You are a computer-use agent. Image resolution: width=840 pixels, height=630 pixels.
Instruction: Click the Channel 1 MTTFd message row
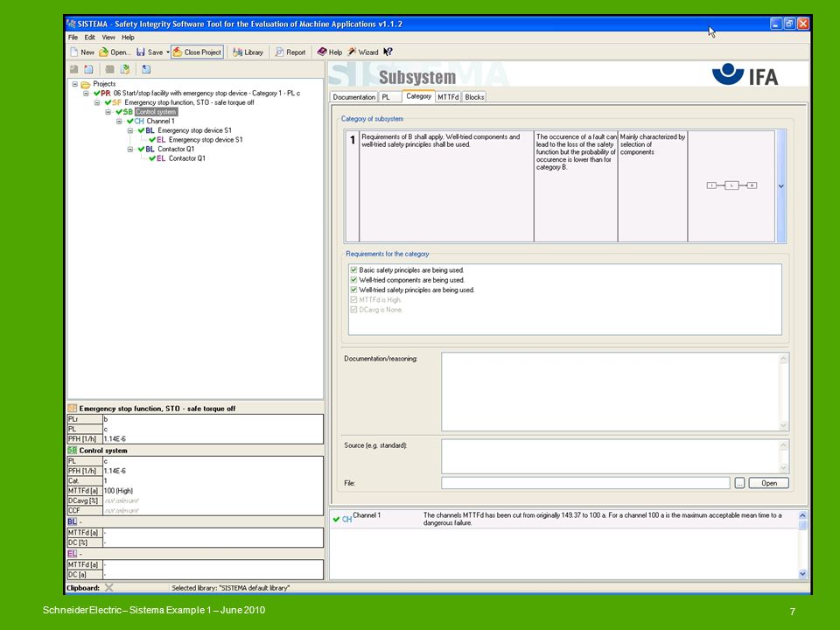(563, 519)
